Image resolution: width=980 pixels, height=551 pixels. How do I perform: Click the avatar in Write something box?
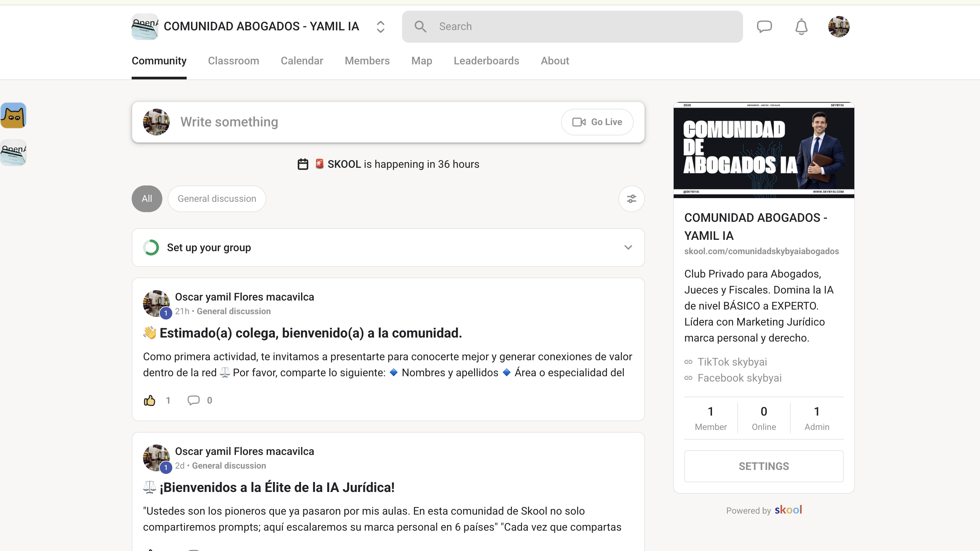tap(156, 122)
